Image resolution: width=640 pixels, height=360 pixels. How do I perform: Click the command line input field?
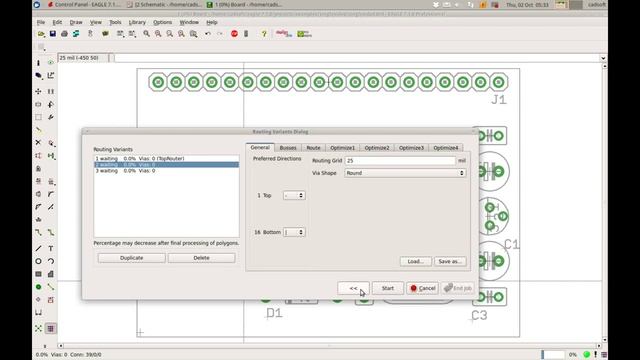[x=357, y=58]
